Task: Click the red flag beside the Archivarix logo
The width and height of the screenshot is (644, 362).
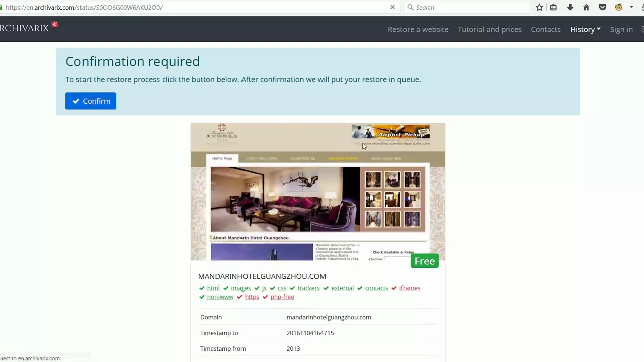Action: (x=55, y=24)
